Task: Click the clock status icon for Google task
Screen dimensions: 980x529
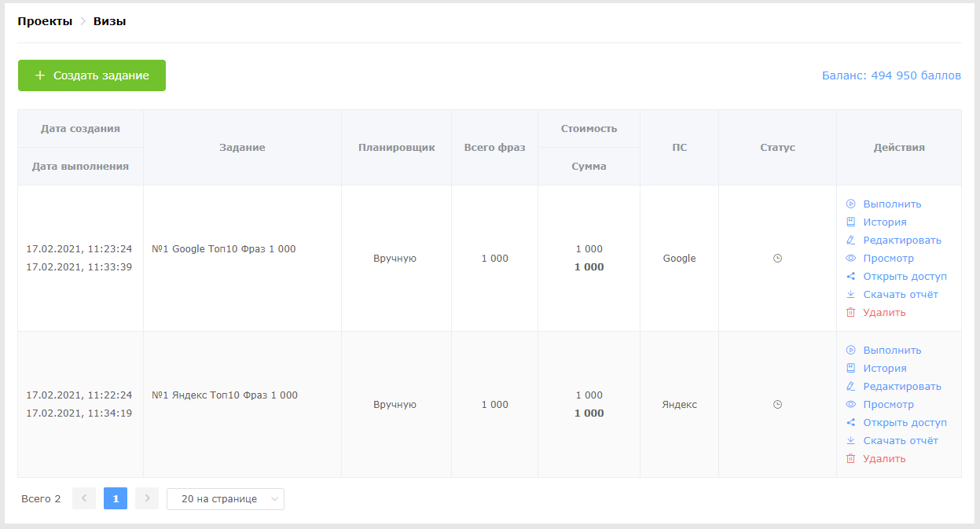Action: click(777, 258)
